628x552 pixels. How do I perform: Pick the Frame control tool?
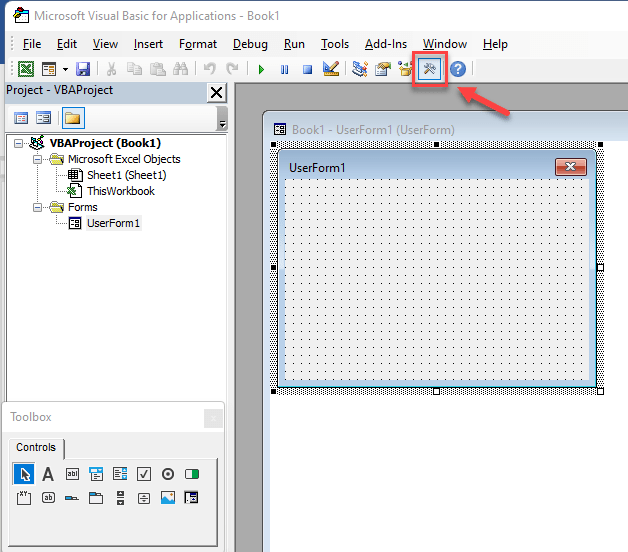24,498
